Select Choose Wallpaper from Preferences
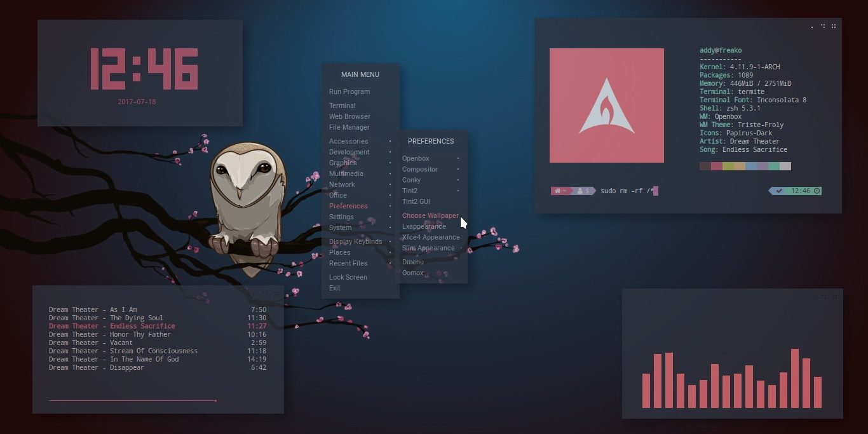This screenshot has width=868, height=434. (430, 215)
